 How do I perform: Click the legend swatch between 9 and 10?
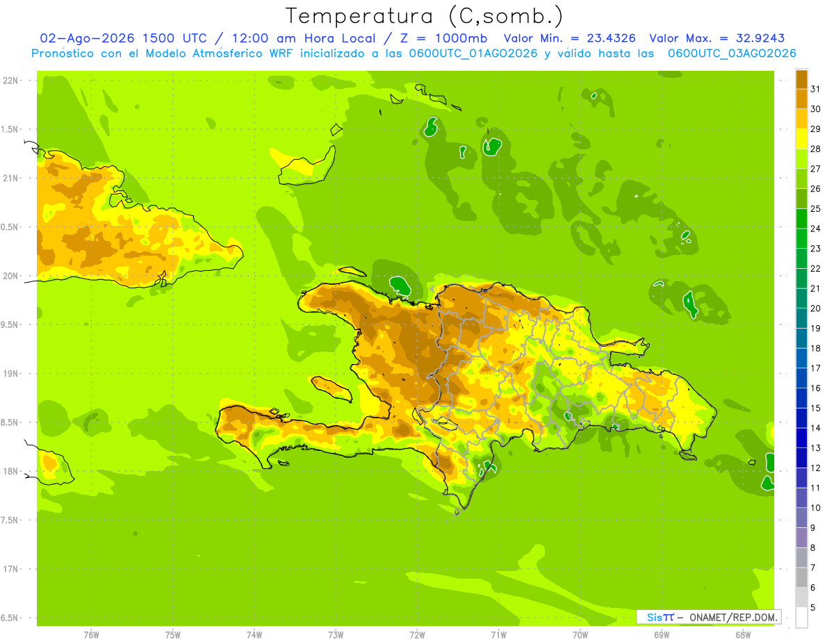point(801,518)
